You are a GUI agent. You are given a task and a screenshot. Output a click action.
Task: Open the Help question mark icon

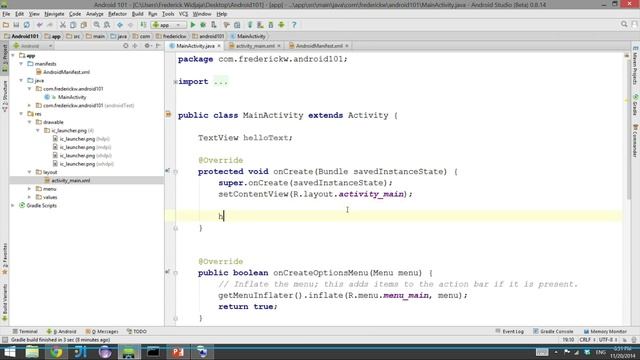[x=294, y=25]
